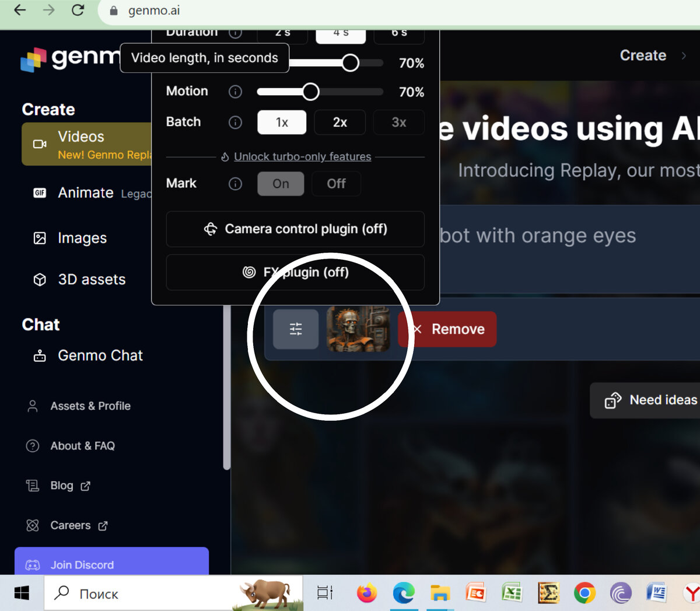Click the browser back arrow
The width and height of the screenshot is (700, 611).
(x=20, y=11)
